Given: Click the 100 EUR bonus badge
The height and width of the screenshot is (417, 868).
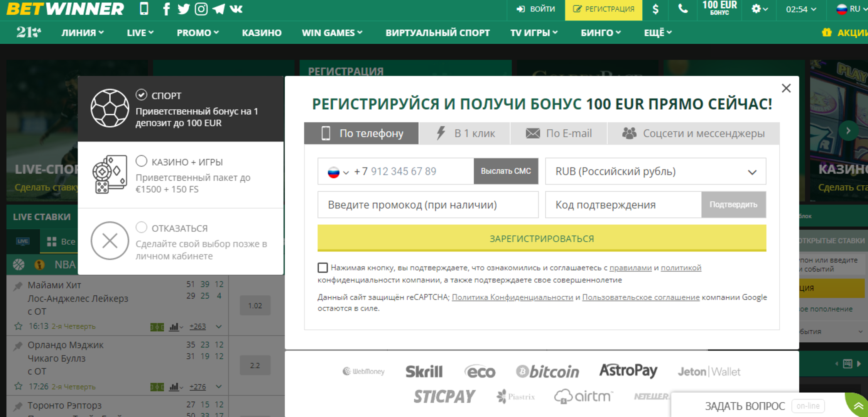Looking at the screenshot, I should point(719,8).
